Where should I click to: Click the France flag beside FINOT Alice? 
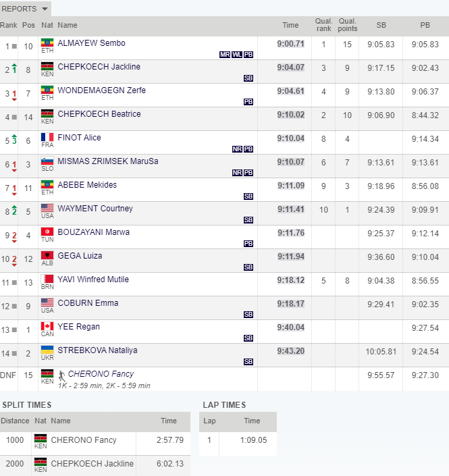(x=47, y=137)
